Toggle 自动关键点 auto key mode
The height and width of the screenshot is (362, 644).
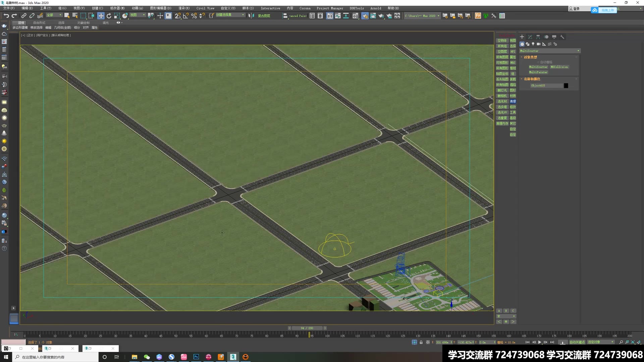coord(577,342)
